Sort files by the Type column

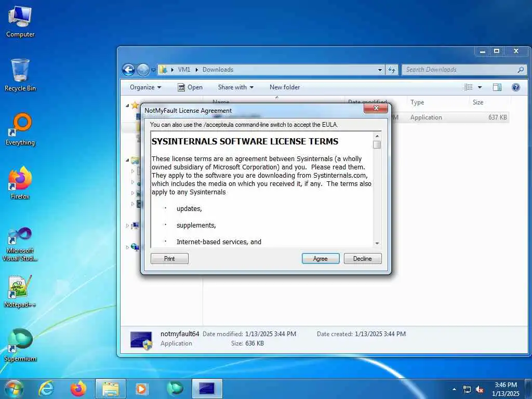click(438, 102)
